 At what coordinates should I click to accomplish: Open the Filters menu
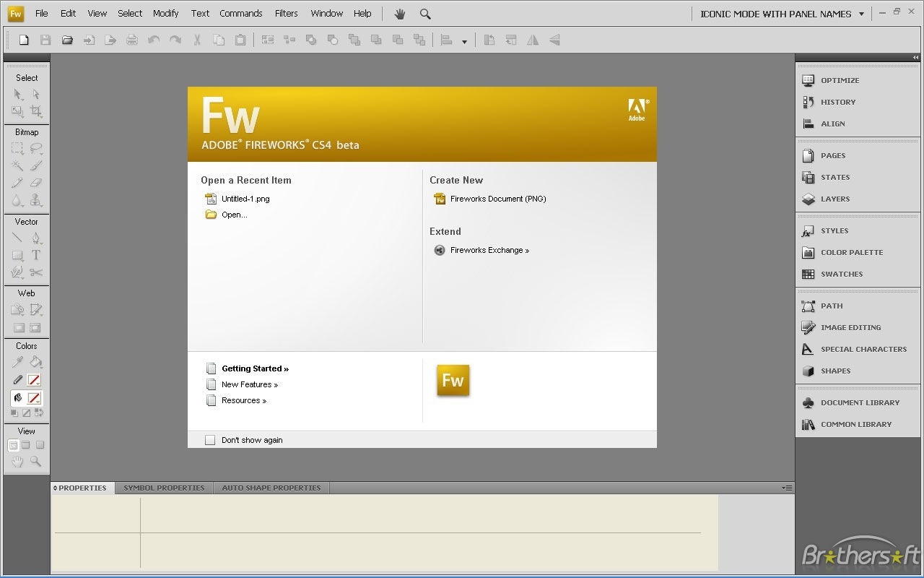[287, 13]
